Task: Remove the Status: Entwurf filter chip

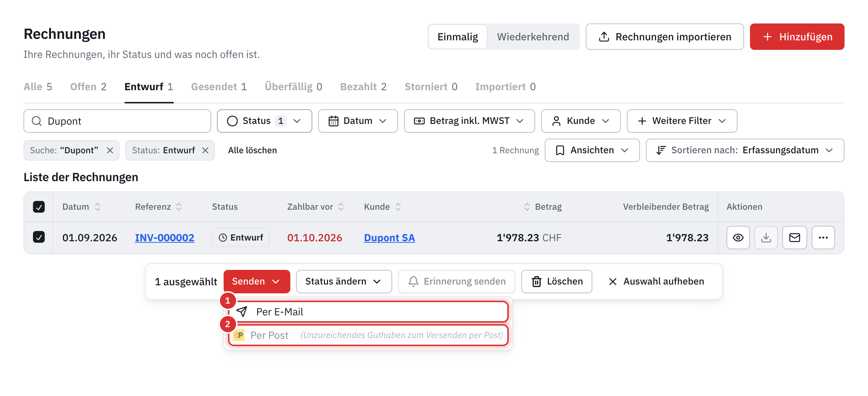Action: [x=205, y=150]
